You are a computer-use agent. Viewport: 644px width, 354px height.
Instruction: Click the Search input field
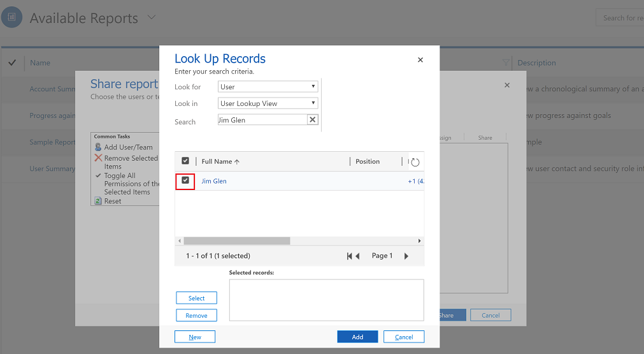[x=262, y=120]
